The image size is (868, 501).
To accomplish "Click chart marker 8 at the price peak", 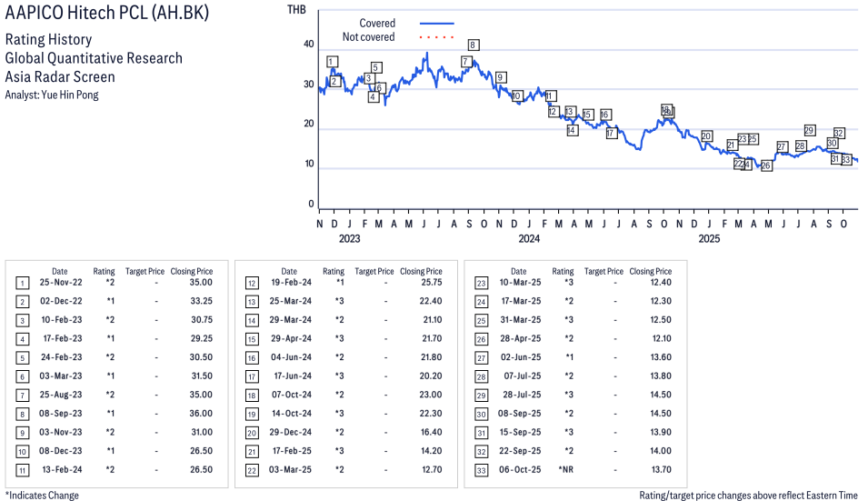I will point(473,45).
